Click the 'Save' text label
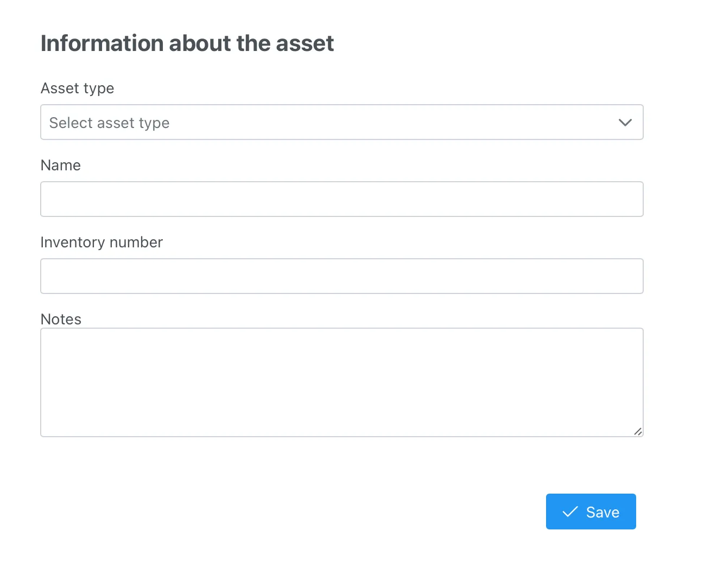Viewport: 723px width, 588px height. pyautogui.click(x=602, y=512)
